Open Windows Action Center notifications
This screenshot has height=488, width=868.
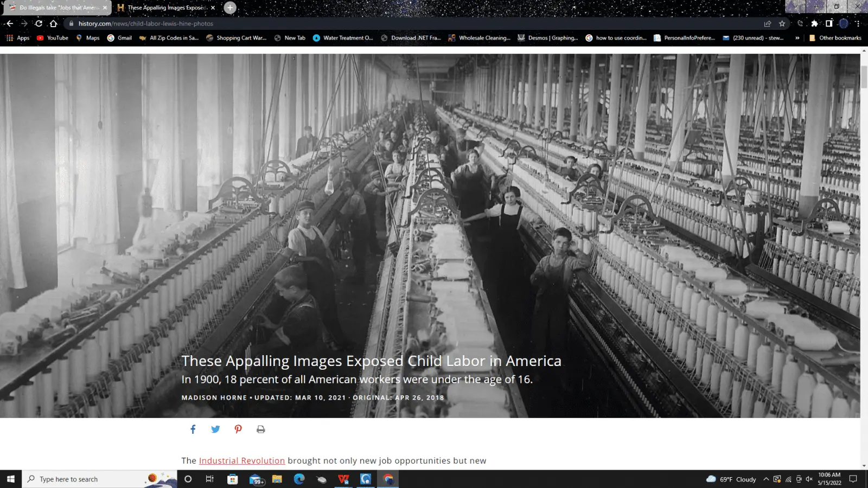point(853,479)
